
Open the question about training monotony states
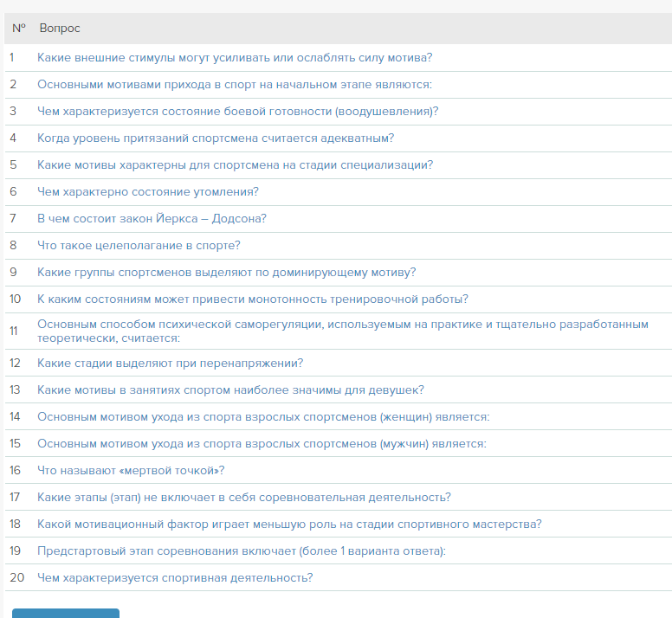point(253,299)
